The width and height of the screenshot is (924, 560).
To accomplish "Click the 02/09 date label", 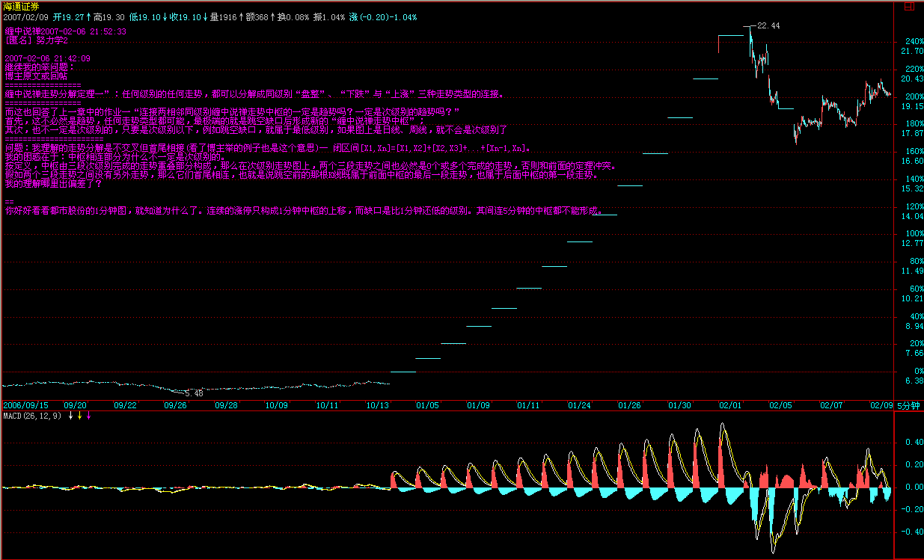I will pos(881,404).
